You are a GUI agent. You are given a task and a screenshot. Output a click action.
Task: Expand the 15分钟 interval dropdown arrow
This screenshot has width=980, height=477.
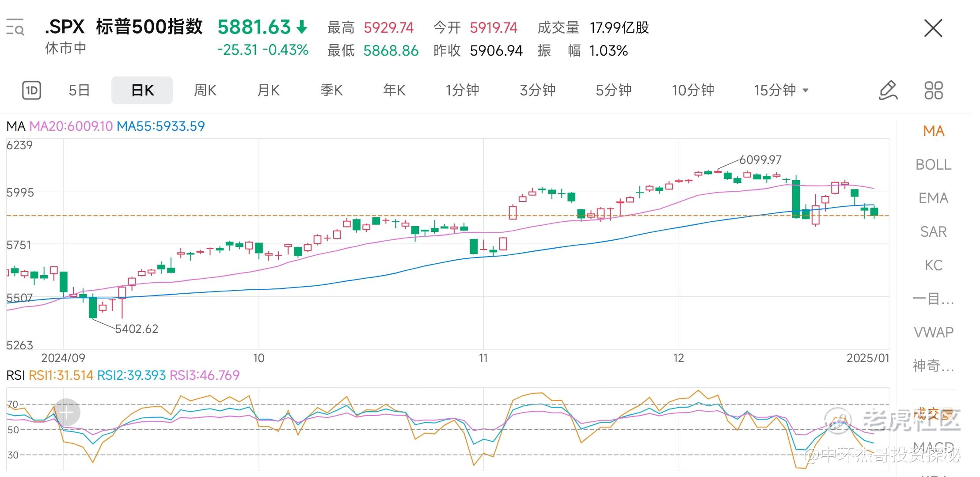click(x=805, y=90)
